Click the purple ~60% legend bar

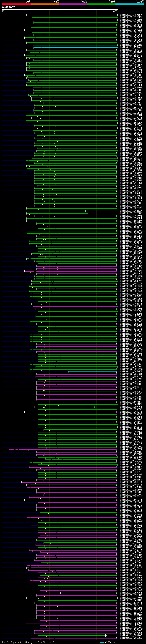pos(73,4)
